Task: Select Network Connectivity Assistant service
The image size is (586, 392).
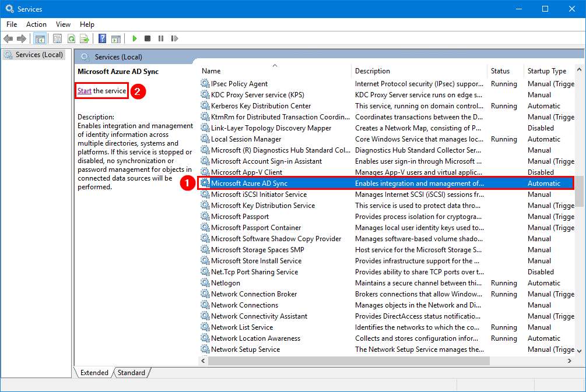Action: coord(387,316)
